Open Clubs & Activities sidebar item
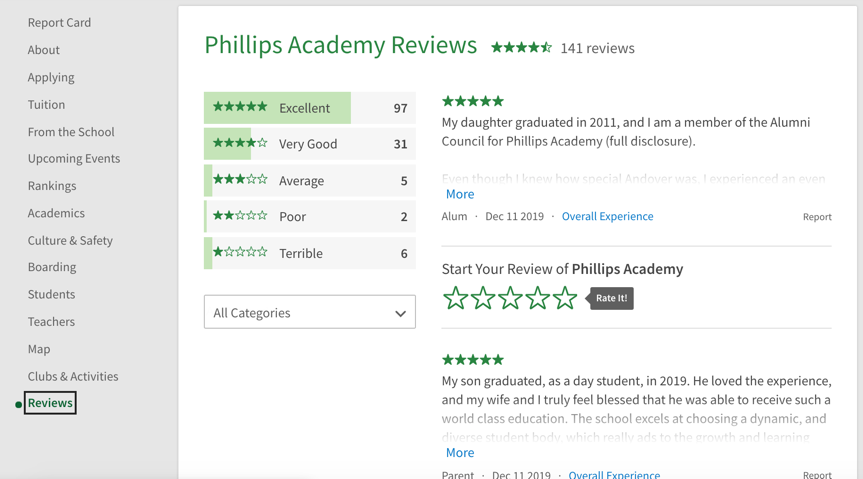 click(73, 377)
